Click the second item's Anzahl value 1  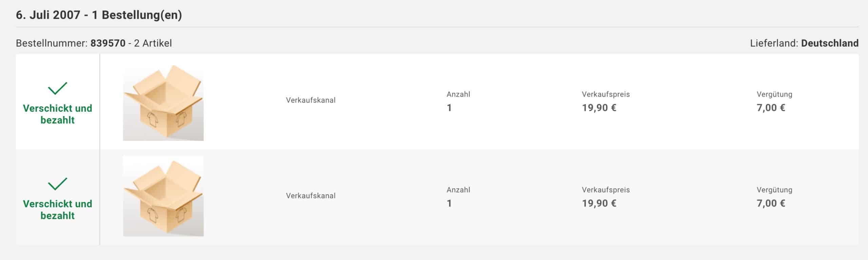(449, 203)
